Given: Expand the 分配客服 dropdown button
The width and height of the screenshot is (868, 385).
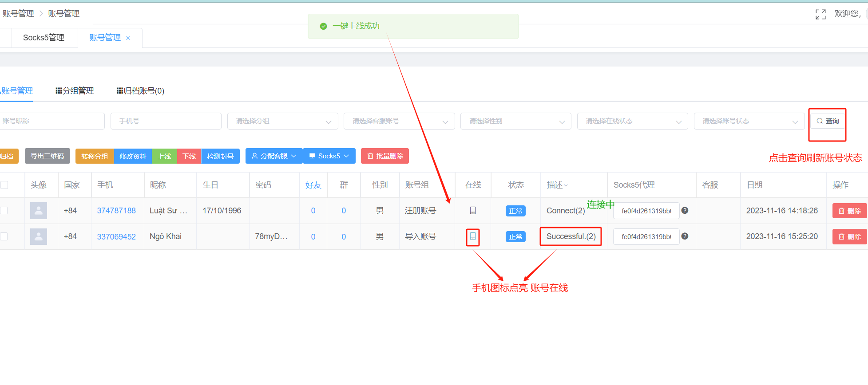Looking at the screenshot, I should (274, 156).
